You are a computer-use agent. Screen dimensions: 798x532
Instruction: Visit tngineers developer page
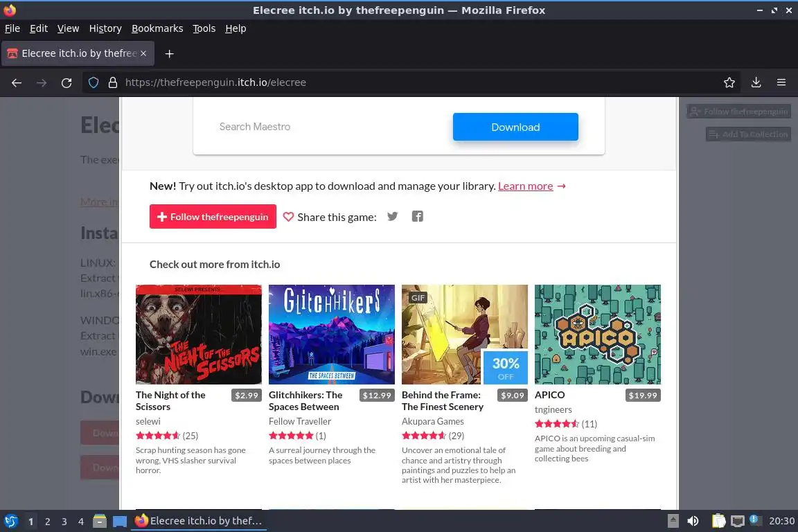click(553, 409)
